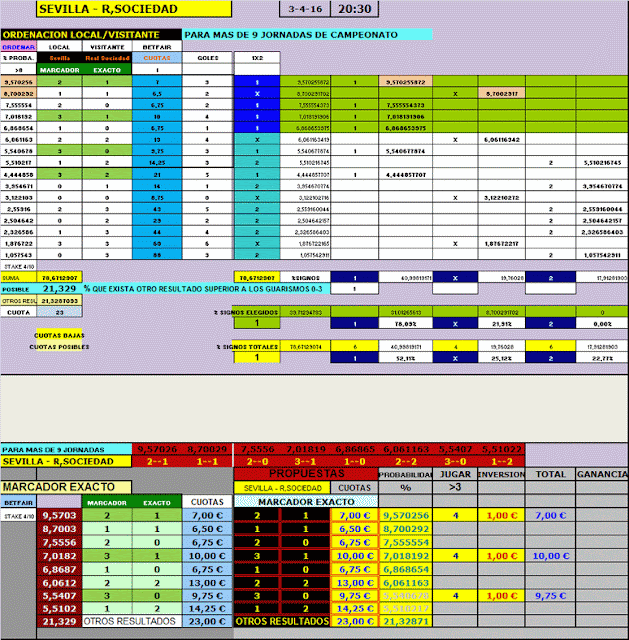Click the ORDENACION LOCAL/VISITANTE black header
The image size is (629, 640).
91,35
